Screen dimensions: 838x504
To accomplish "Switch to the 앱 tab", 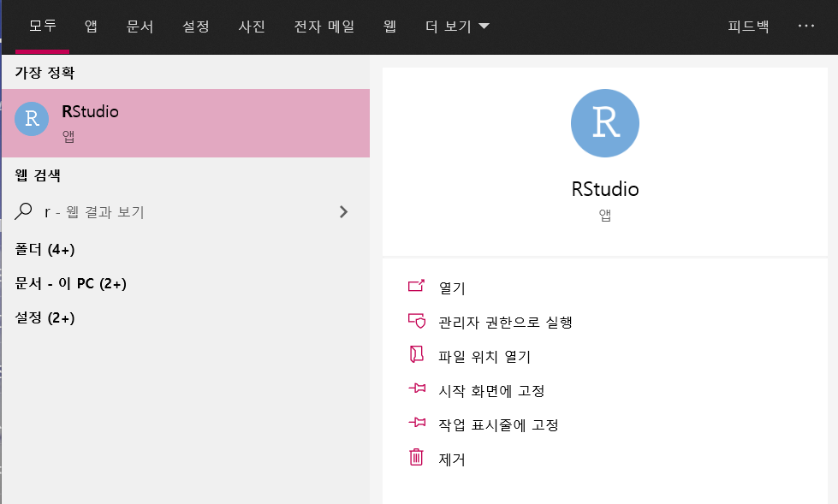I will [x=91, y=27].
